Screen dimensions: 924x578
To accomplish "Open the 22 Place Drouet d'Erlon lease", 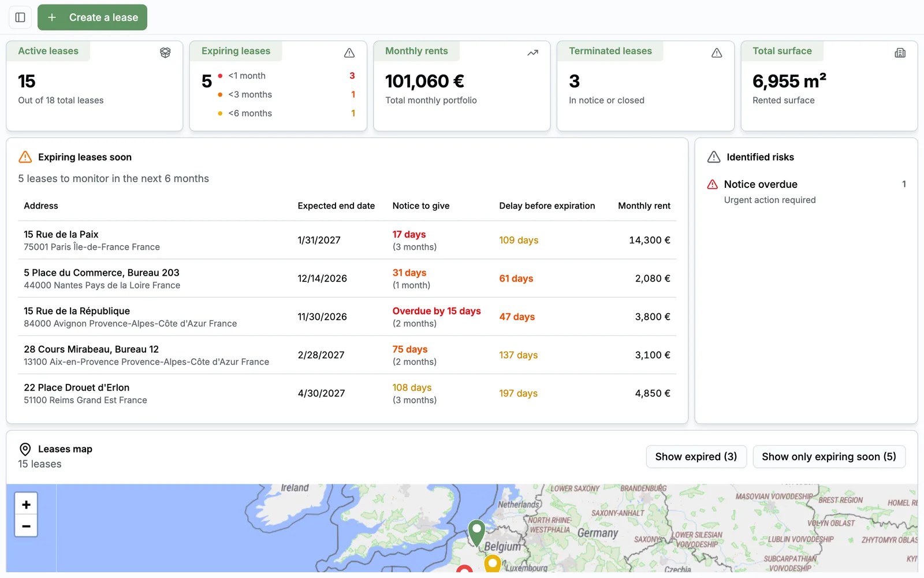I will [x=347, y=393].
